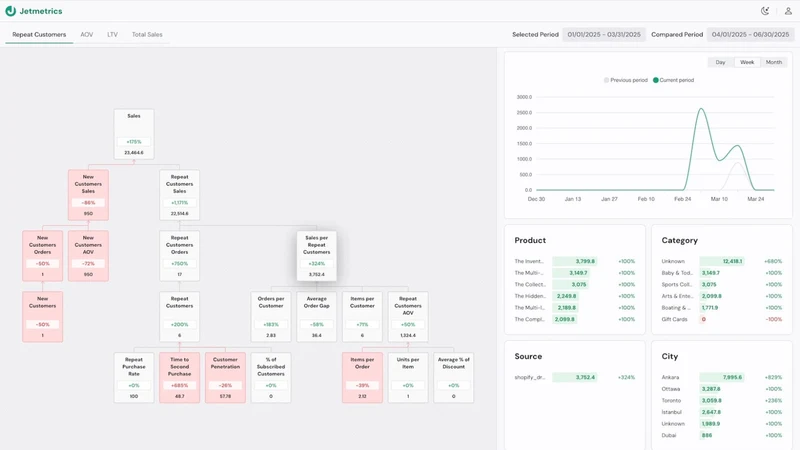Click the Gift Cards category row

coord(721,319)
